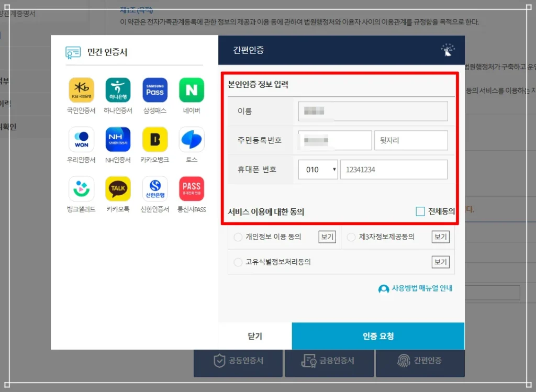Select the 개인정보 이용 동의 radio button

(238, 237)
